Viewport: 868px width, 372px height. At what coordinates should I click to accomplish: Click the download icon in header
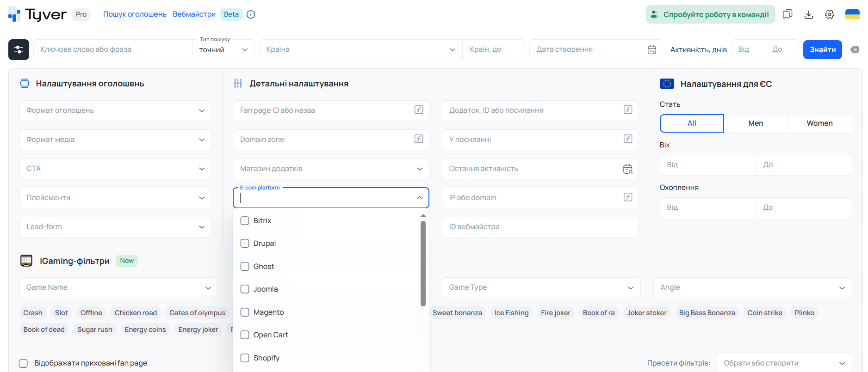pos(809,14)
